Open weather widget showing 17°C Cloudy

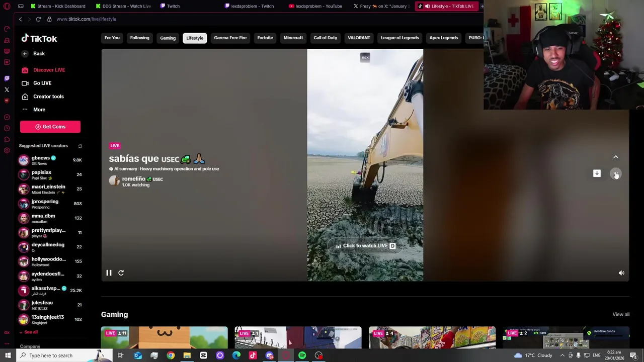click(x=533, y=355)
